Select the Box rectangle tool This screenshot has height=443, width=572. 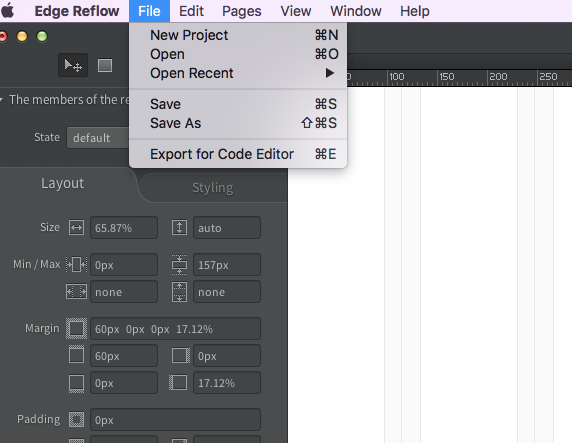click(x=105, y=66)
